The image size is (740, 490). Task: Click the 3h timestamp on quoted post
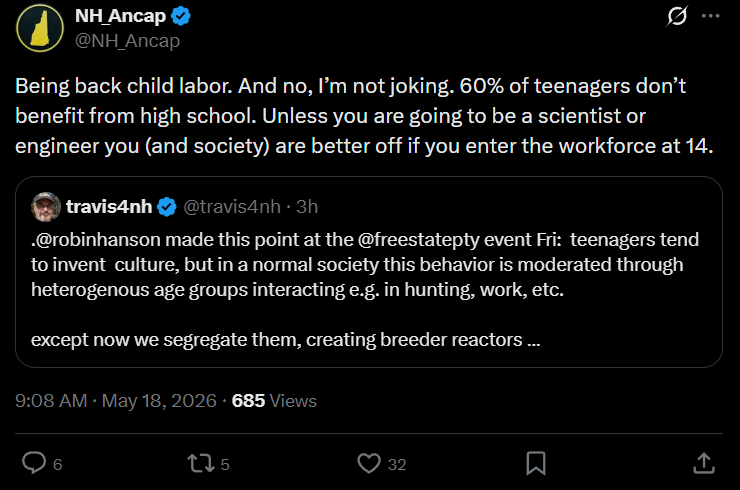pyautogui.click(x=307, y=207)
